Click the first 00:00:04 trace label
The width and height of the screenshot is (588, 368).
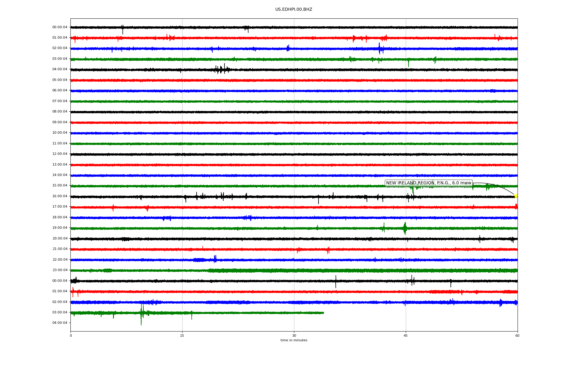60,27
